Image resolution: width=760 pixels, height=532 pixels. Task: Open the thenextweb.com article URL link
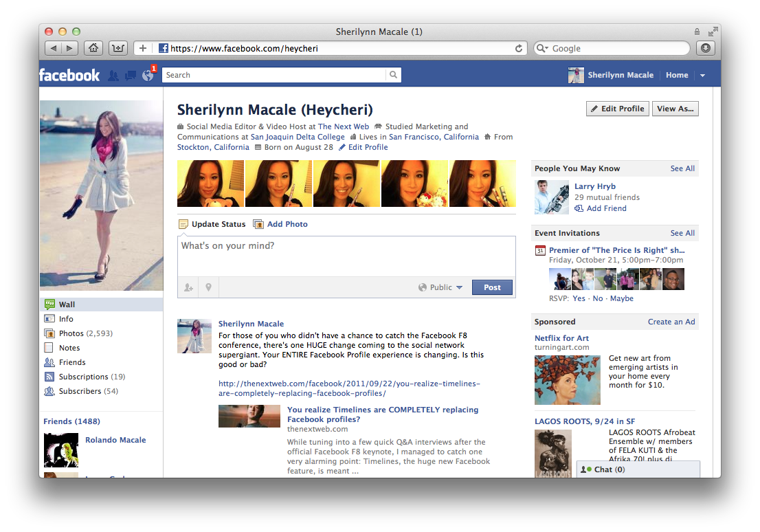(x=349, y=388)
